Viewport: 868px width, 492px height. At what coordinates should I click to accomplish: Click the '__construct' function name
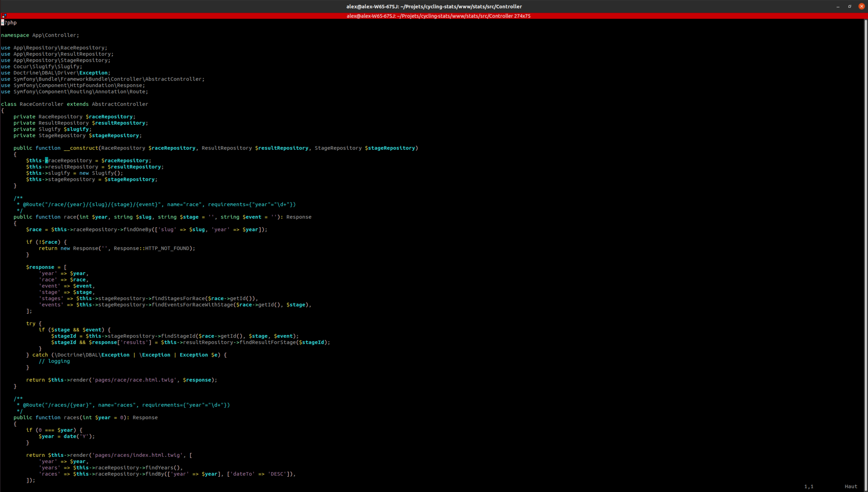tap(81, 148)
